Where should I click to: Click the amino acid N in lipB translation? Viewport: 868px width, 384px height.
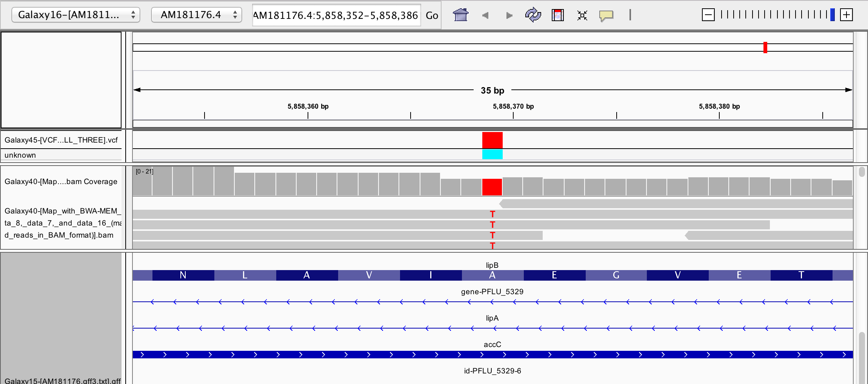point(183,275)
